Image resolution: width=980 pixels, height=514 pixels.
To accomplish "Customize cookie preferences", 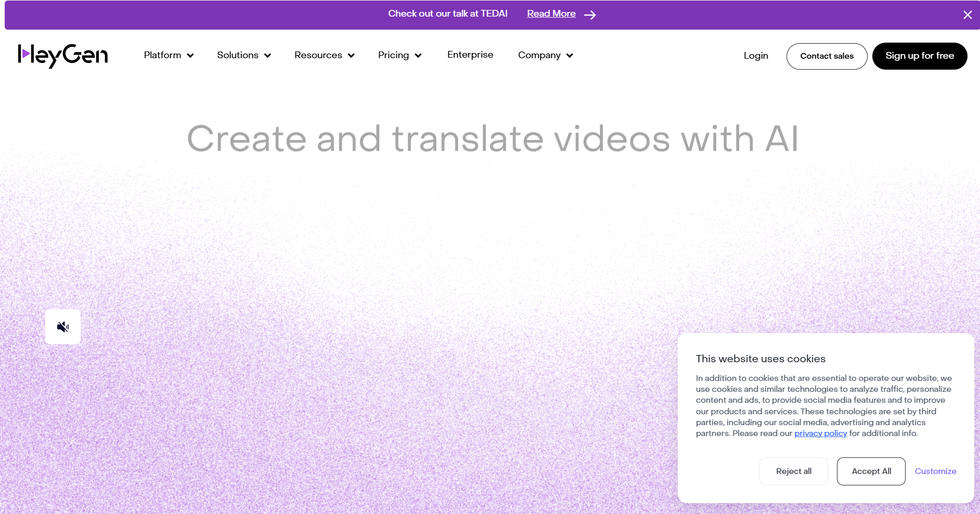I will pos(935,471).
